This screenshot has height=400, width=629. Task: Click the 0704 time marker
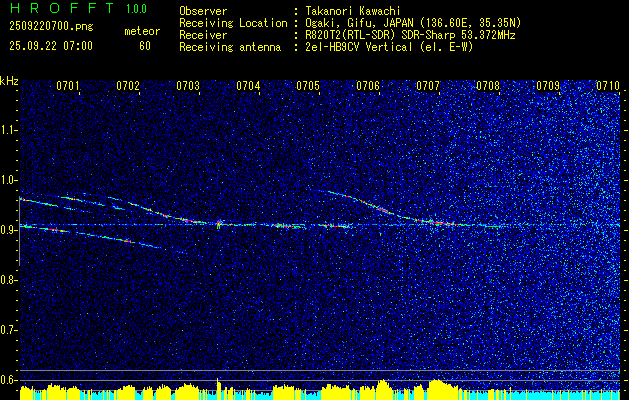(248, 85)
